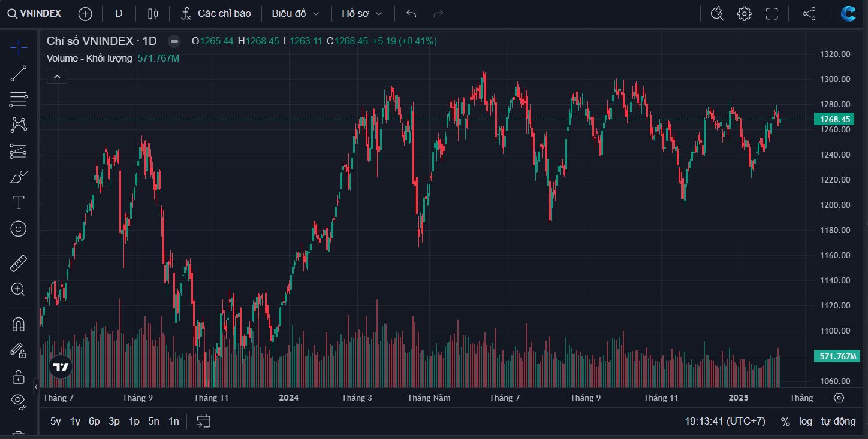Select the D timeframe interval
Viewport: 868px width, 439px height.
(119, 13)
